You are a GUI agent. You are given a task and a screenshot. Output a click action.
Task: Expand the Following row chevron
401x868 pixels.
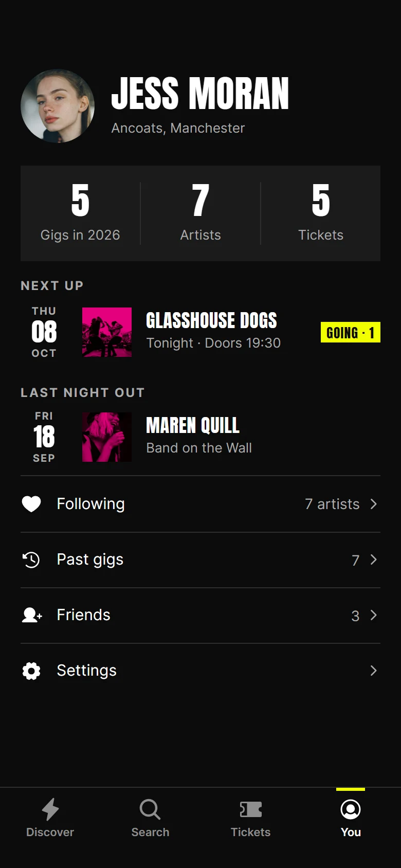tap(374, 504)
